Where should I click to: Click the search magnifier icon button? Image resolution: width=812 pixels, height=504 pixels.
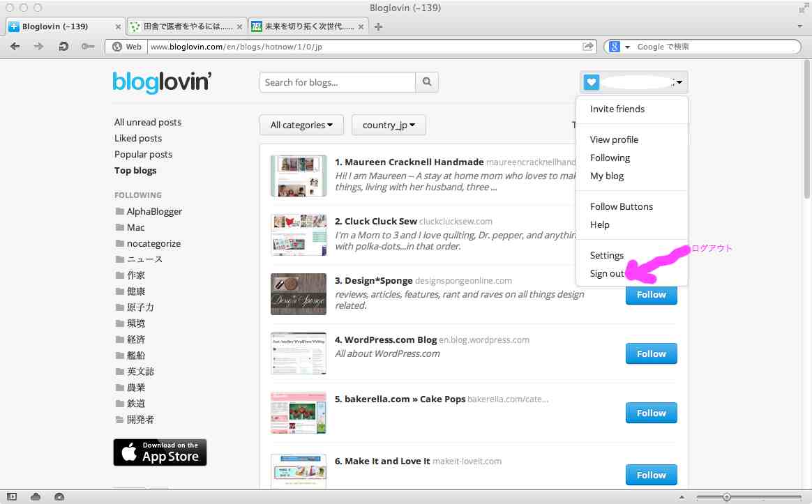pyautogui.click(x=427, y=82)
